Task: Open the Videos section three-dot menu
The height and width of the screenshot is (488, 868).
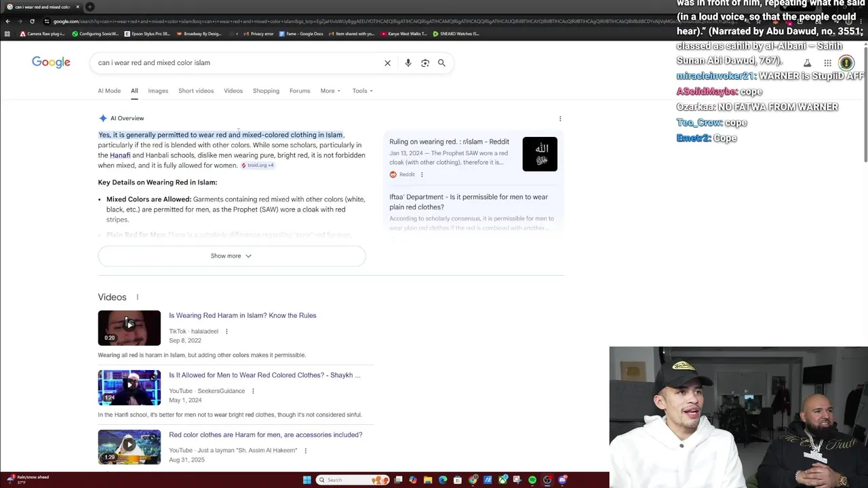Action: [x=137, y=297]
